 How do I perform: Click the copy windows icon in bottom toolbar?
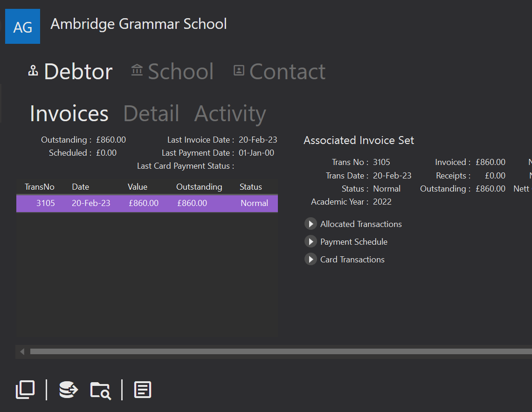[26, 390]
